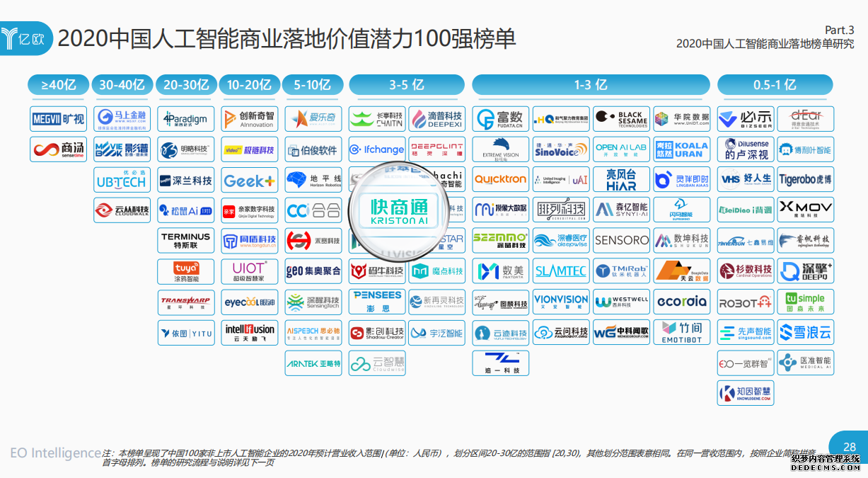Select the TERMINUS 特斯联 logo
Image resolution: width=868 pixels, height=478 pixels.
[186, 241]
